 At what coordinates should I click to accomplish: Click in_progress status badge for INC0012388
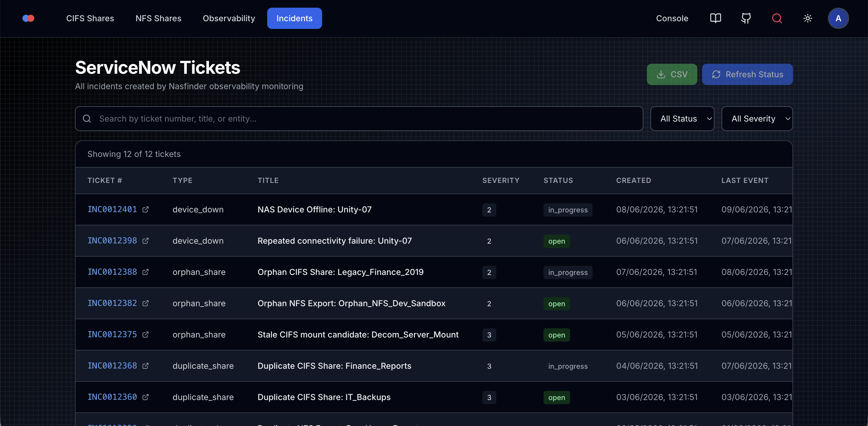pos(568,272)
